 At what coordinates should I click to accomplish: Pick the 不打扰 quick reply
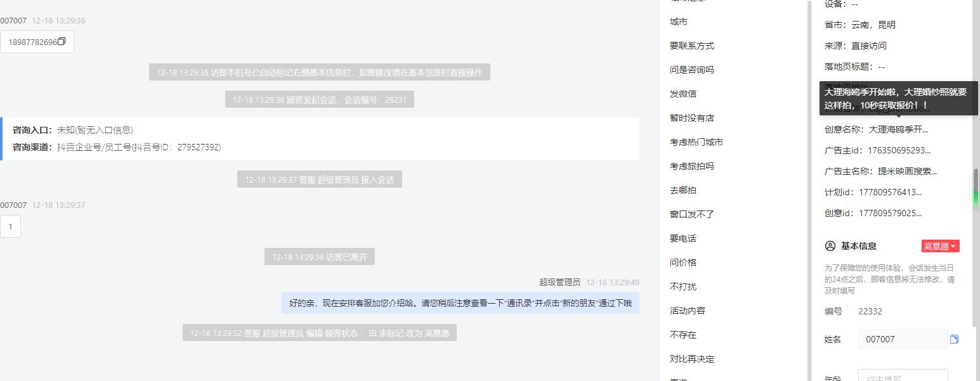pos(683,287)
